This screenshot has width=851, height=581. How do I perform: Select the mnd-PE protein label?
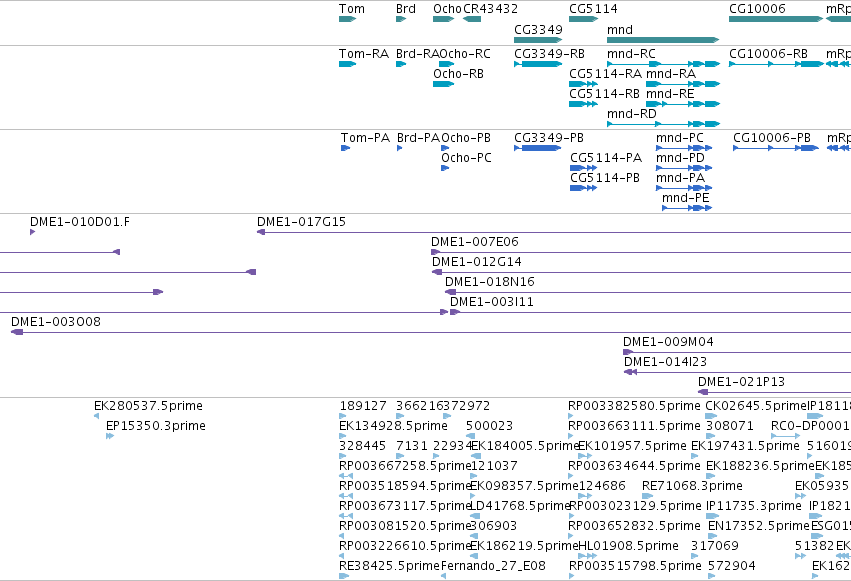point(685,198)
